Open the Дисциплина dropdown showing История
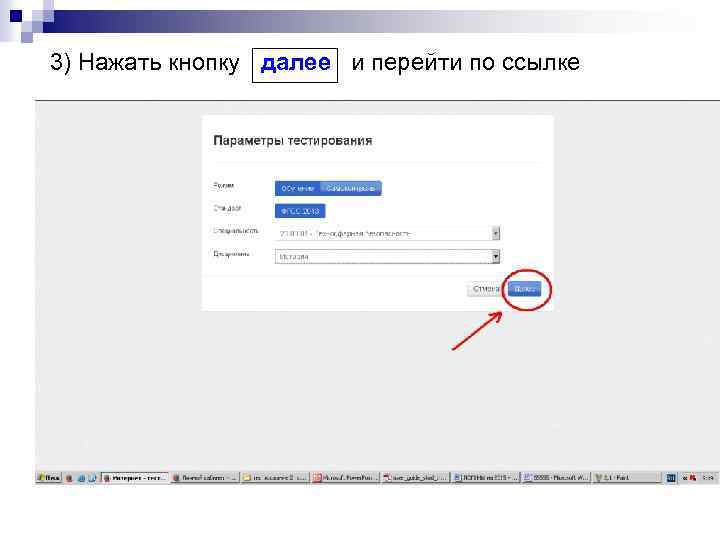This screenshot has width=720, height=540. (387, 256)
